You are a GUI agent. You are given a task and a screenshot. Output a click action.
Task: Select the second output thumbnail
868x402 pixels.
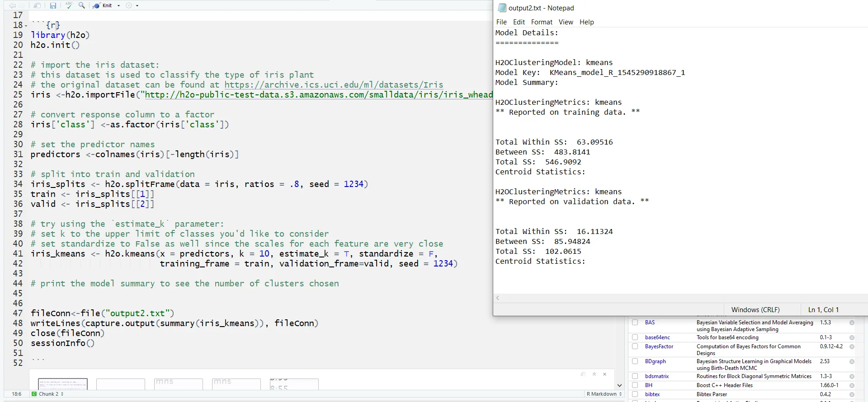tap(121, 384)
